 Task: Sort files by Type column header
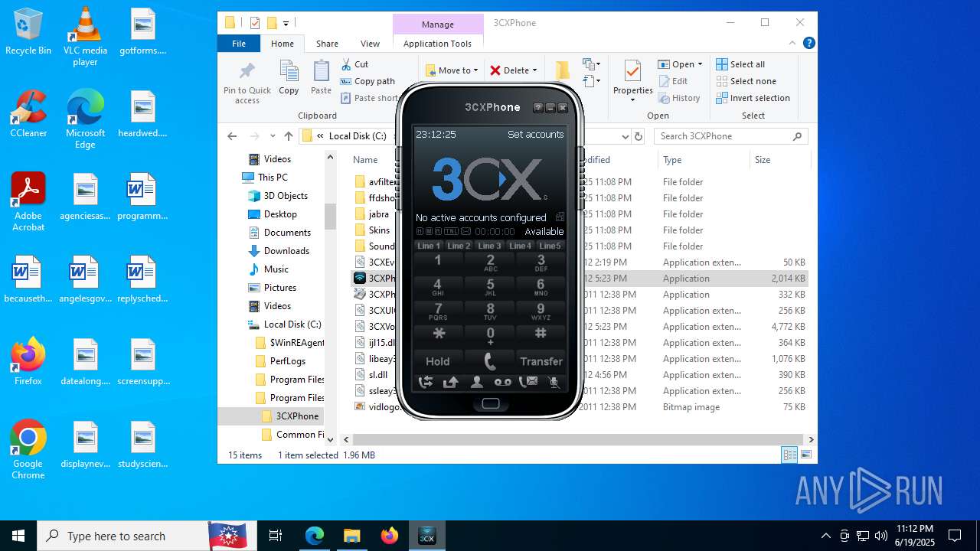(703, 160)
